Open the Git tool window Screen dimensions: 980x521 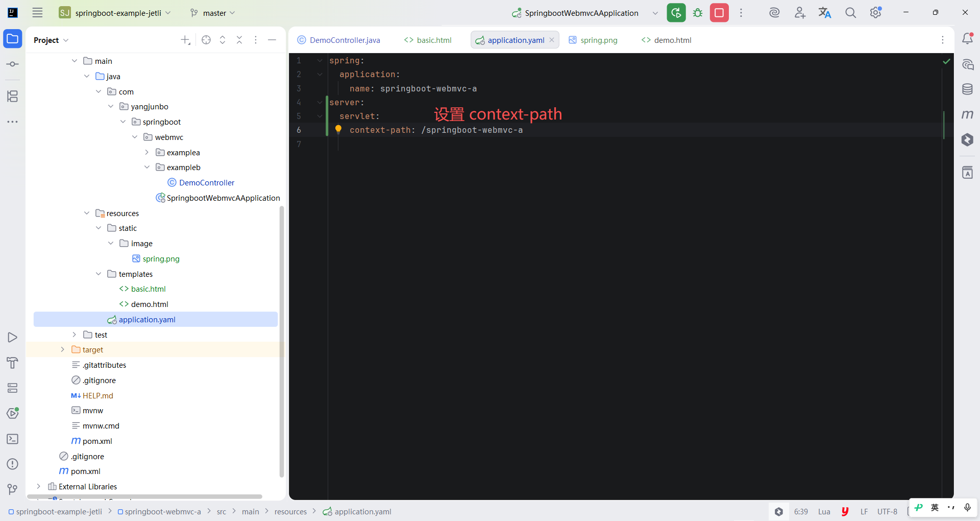click(13, 489)
